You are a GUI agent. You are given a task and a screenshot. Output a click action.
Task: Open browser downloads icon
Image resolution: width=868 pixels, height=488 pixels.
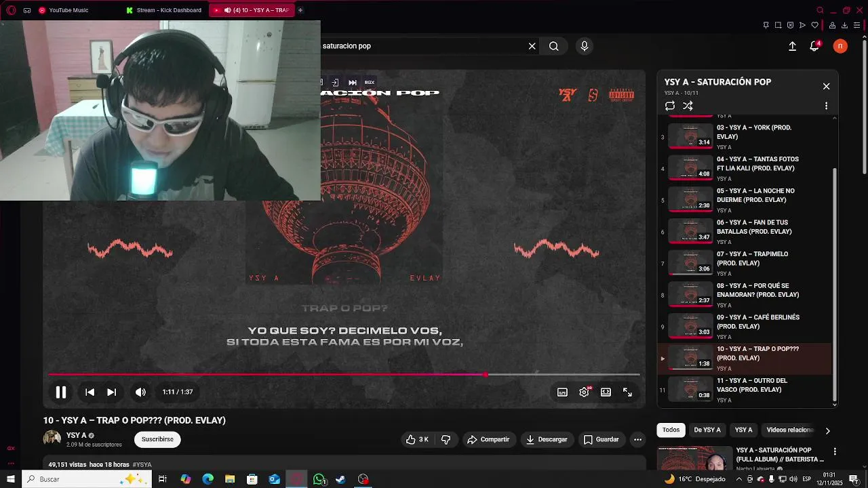pyautogui.click(x=844, y=25)
